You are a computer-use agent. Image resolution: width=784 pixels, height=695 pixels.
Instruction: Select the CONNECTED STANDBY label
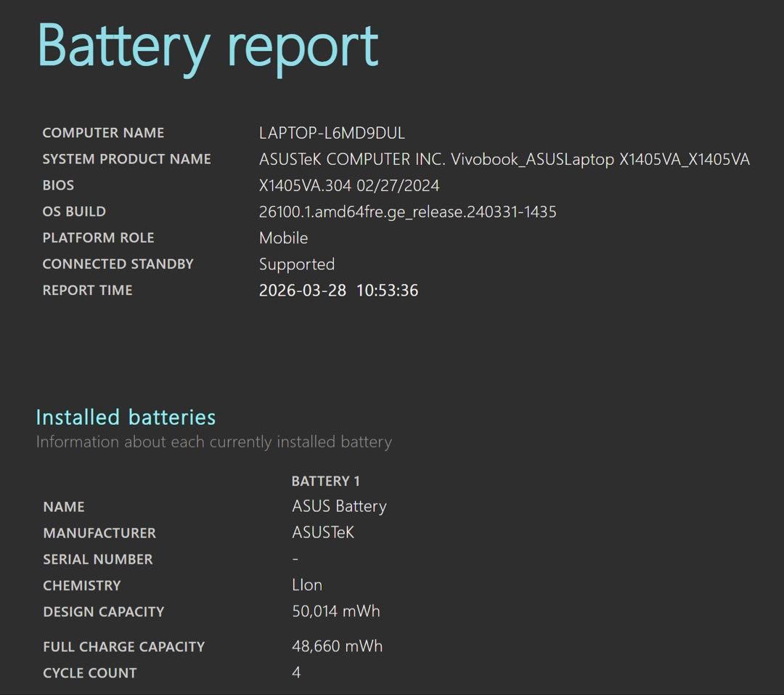pos(118,264)
